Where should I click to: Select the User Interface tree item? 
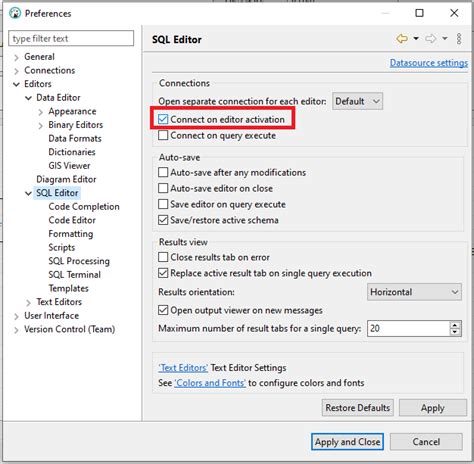[x=51, y=316]
